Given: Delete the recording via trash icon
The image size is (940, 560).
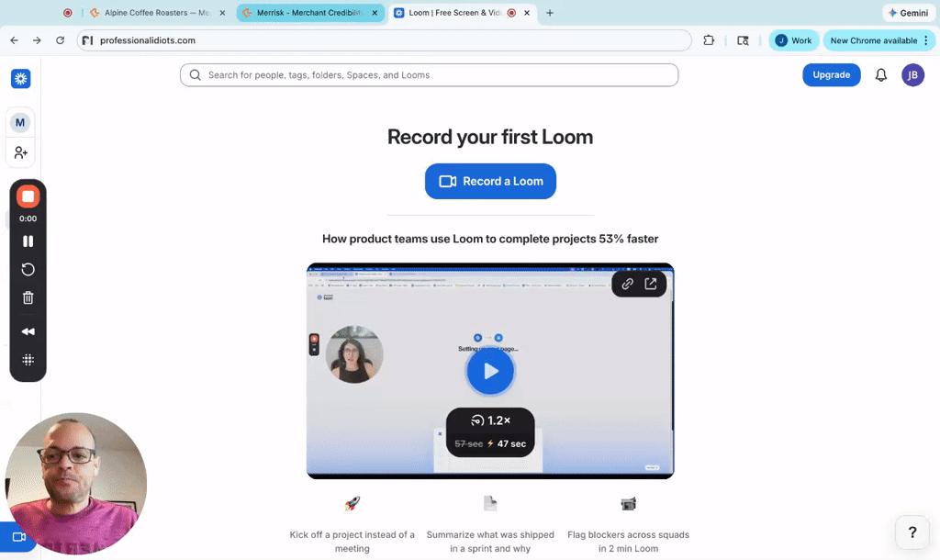Looking at the screenshot, I should tap(28, 298).
